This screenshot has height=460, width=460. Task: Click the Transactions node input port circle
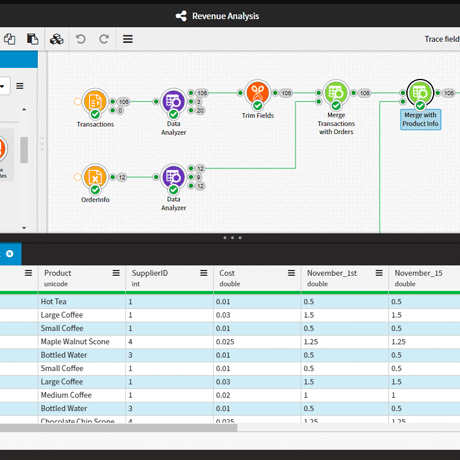pos(77,102)
